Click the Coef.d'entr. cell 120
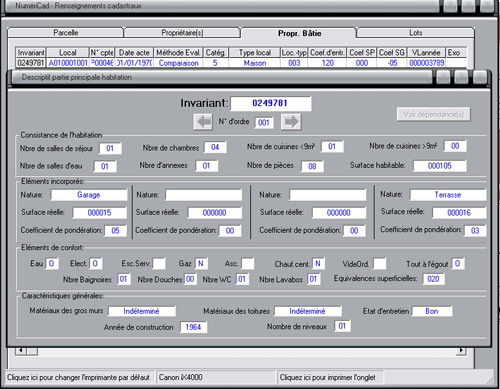Image resolution: width=500 pixels, height=389 pixels. click(328, 63)
